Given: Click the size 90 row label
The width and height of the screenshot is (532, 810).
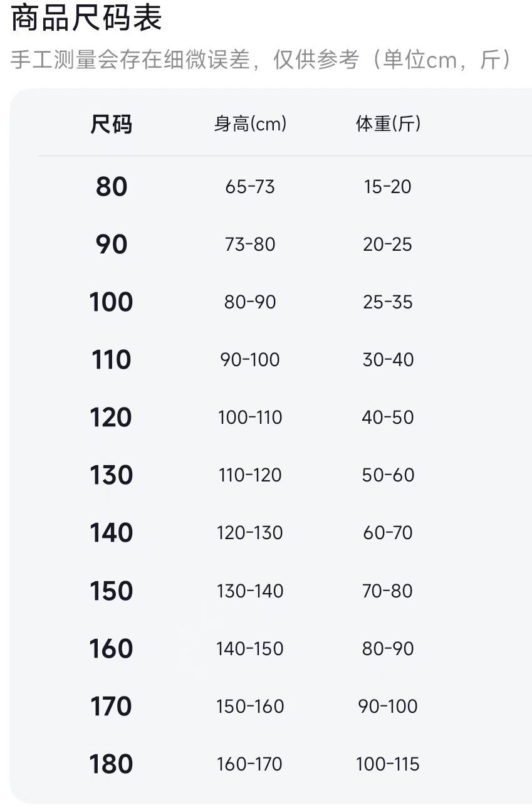Looking at the screenshot, I should coord(112,245).
